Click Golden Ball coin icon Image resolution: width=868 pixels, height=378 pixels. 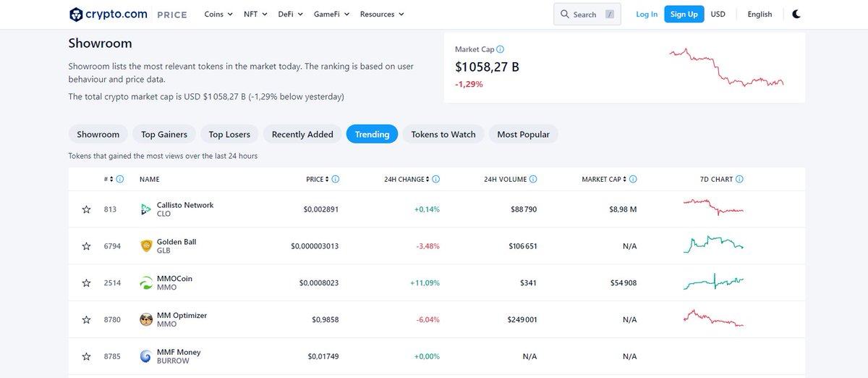(145, 246)
